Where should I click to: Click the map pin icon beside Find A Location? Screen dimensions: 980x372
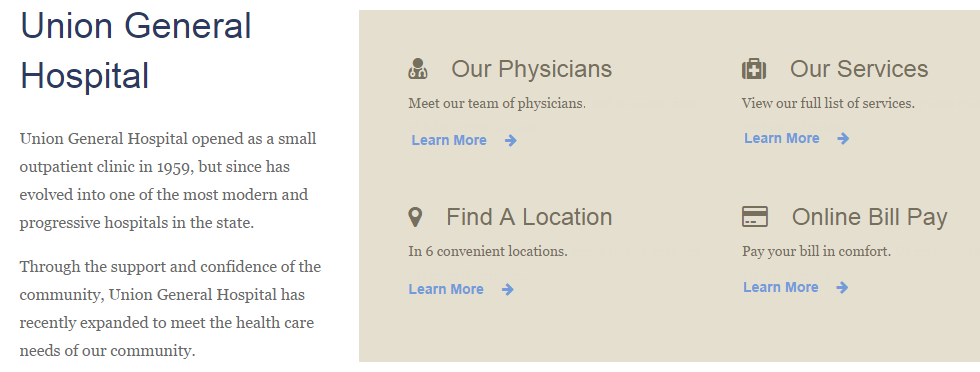415,218
